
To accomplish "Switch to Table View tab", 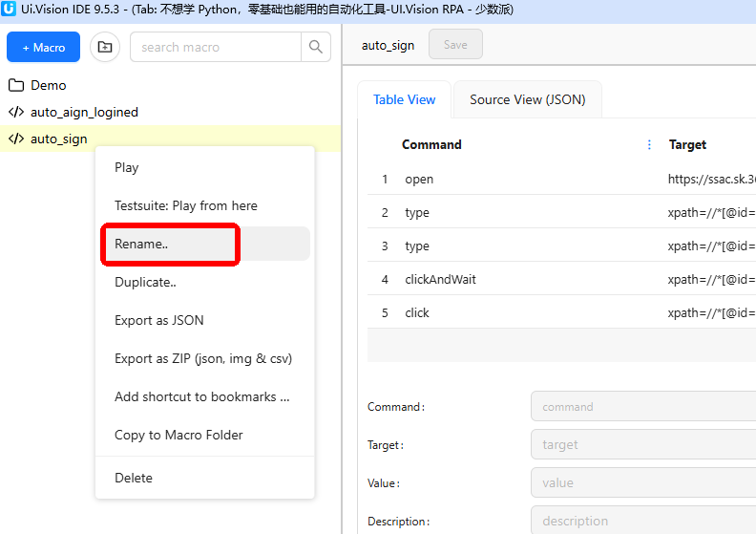I will coord(404,99).
